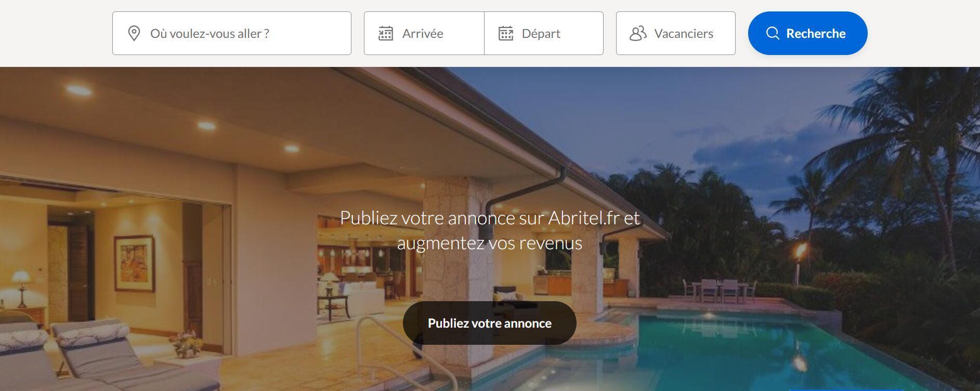Click the location pin icon

point(134,33)
